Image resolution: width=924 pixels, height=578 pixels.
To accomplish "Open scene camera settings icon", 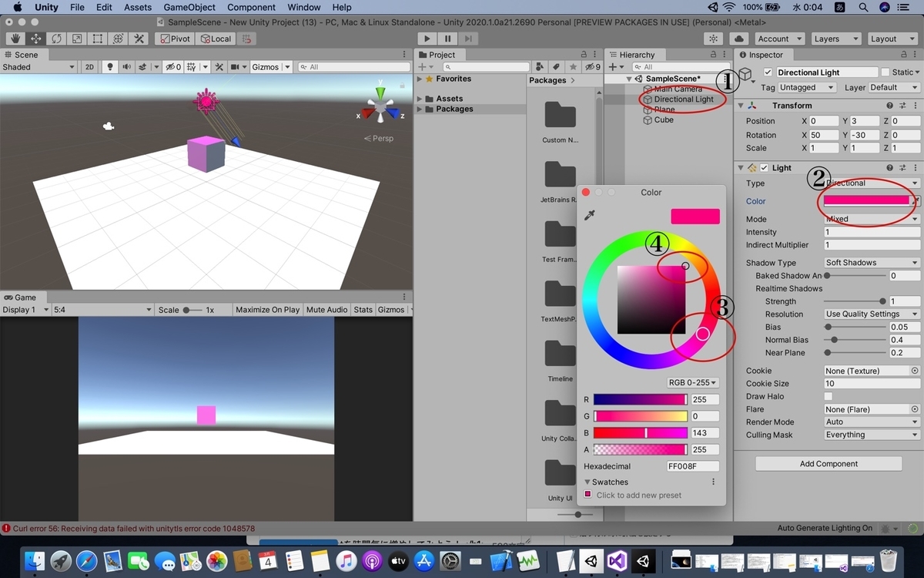I will point(236,67).
